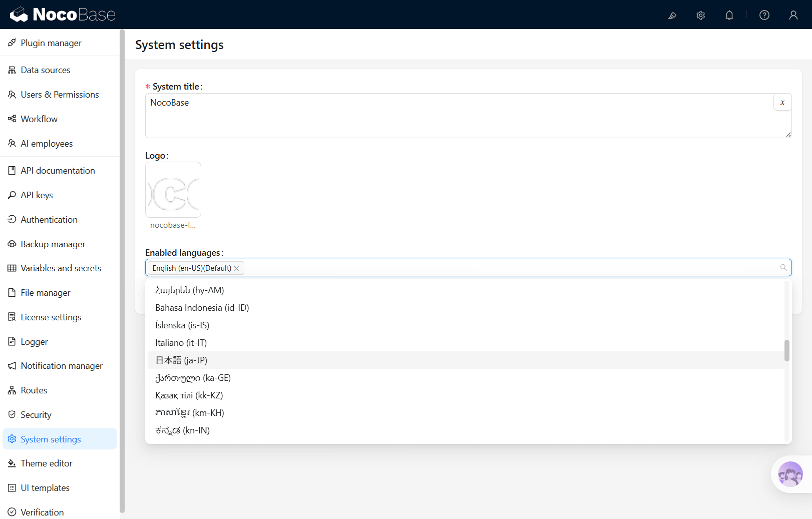812x519 pixels.
Task: Choose ಕನ್ನಡ (kn-IN) from list
Action: 466,430
